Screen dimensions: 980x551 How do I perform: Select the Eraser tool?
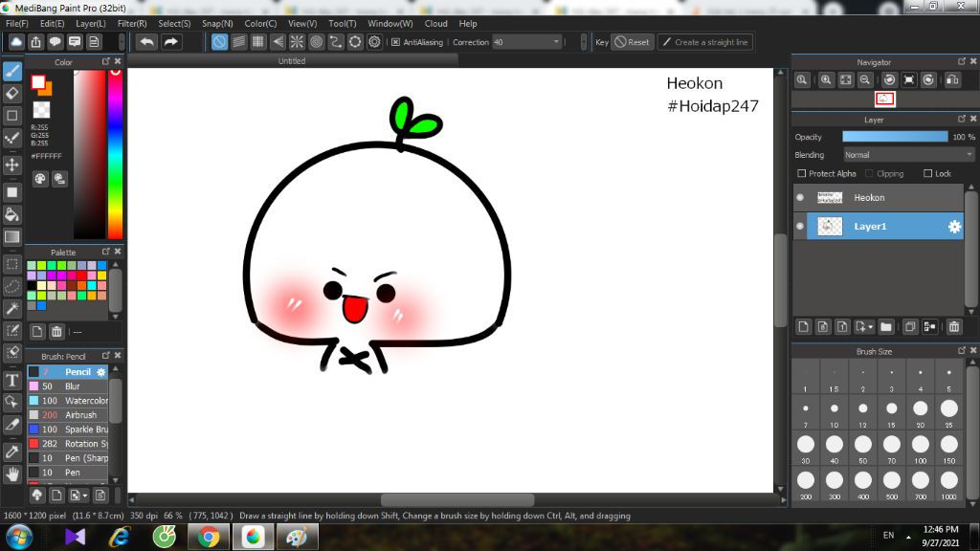[12, 94]
